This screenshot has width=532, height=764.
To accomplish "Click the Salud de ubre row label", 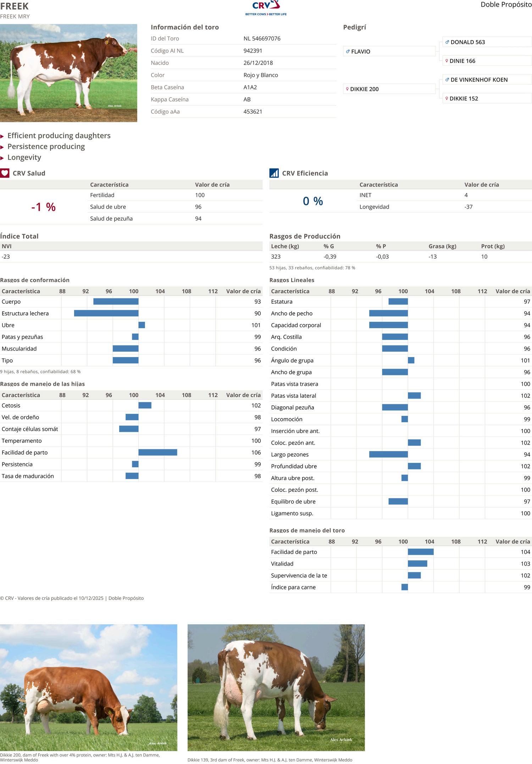I will tap(108, 207).
